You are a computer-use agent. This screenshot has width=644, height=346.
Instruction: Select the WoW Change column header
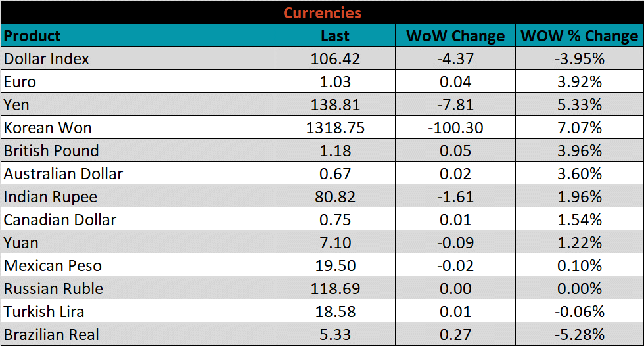455,35
